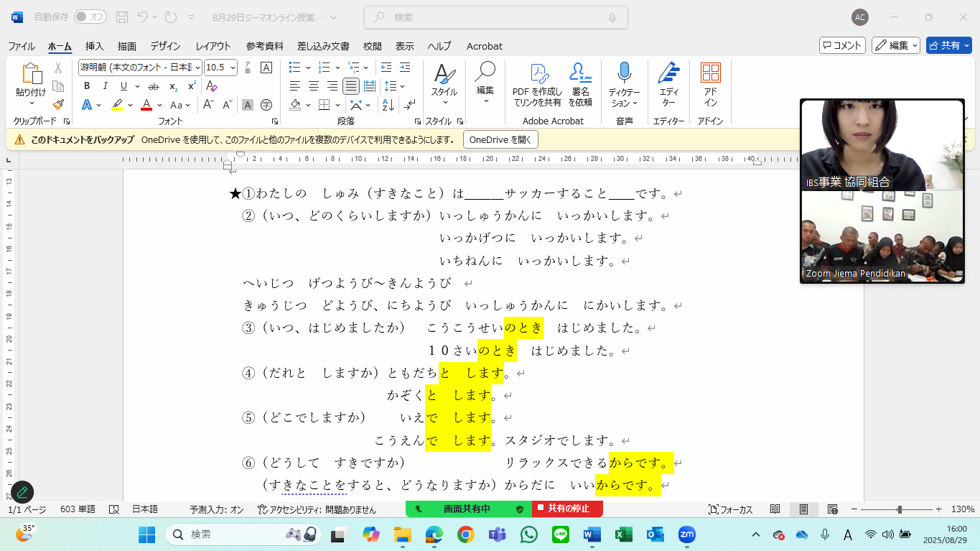Expand the font name dropdown
This screenshot has width=980, height=551.
[x=197, y=68]
